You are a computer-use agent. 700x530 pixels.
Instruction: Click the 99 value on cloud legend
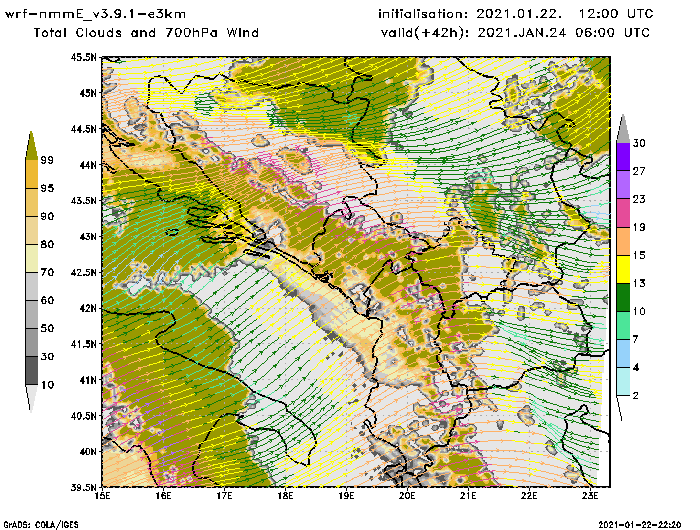pos(47,160)
